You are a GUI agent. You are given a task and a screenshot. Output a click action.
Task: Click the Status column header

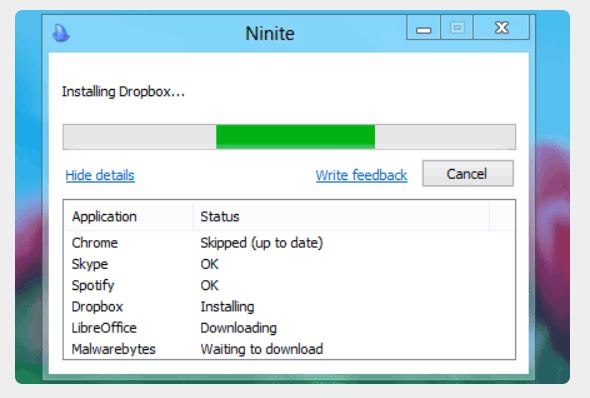(341, 216)
